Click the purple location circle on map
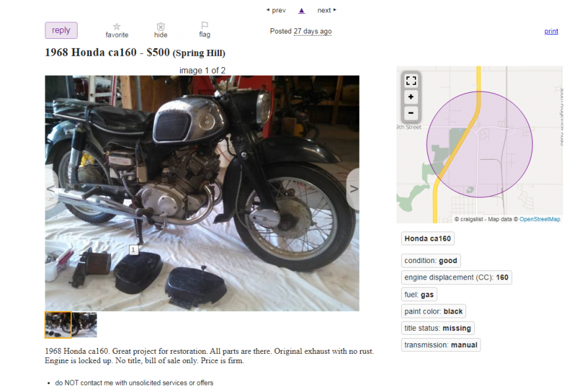The image size is (572, 392). point(479,145)
